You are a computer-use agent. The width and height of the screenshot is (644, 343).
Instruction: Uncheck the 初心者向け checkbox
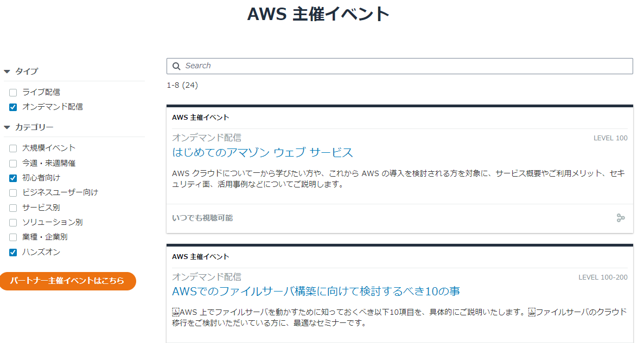pos(14,178)
